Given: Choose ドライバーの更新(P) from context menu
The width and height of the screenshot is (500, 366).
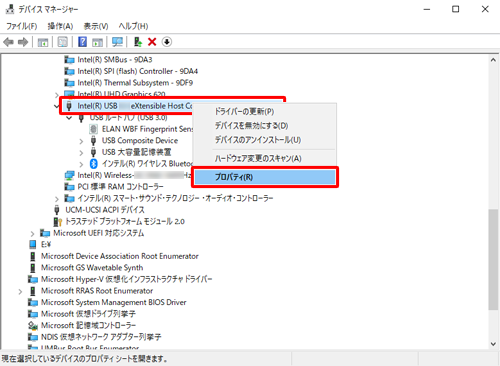Looking at the screenshot, I should (264, 111).
